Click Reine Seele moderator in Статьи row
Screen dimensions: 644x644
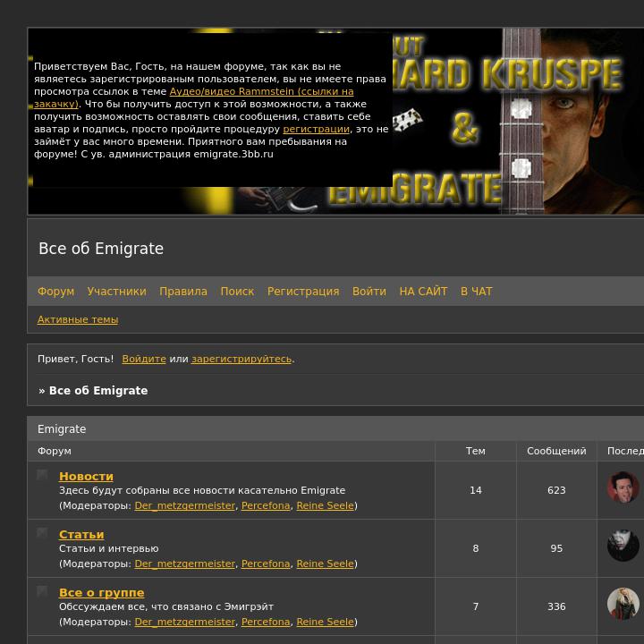click(325, 563)
